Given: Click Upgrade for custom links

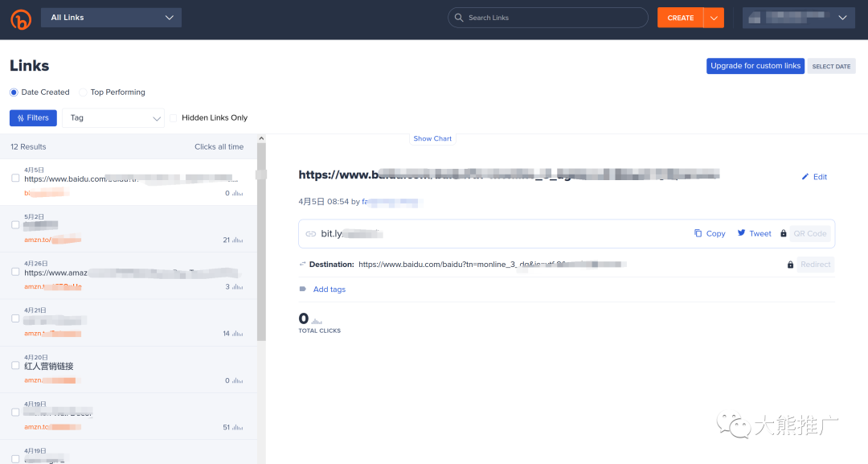Looking at the screenshot, I should (x=755, y=66).
